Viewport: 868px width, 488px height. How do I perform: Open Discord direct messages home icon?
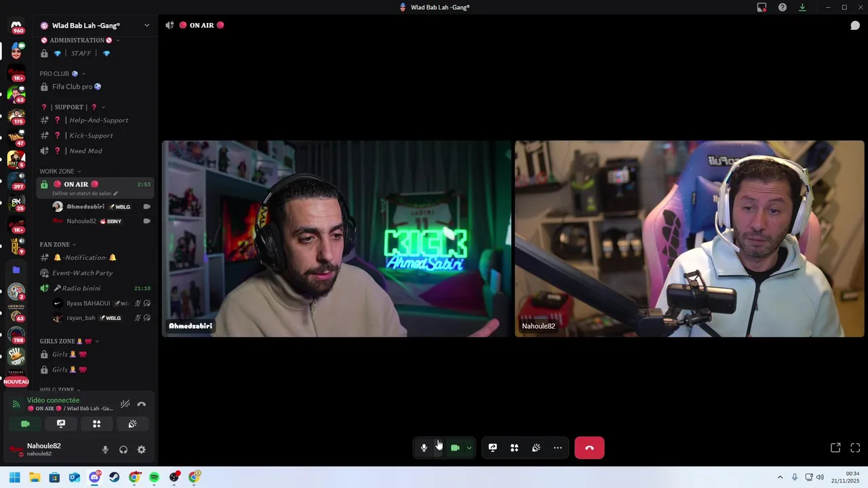click(16, 26)
